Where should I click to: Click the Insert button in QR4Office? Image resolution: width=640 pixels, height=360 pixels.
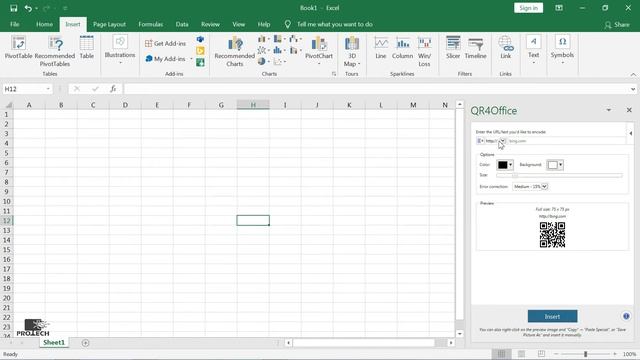click(552, 316)
